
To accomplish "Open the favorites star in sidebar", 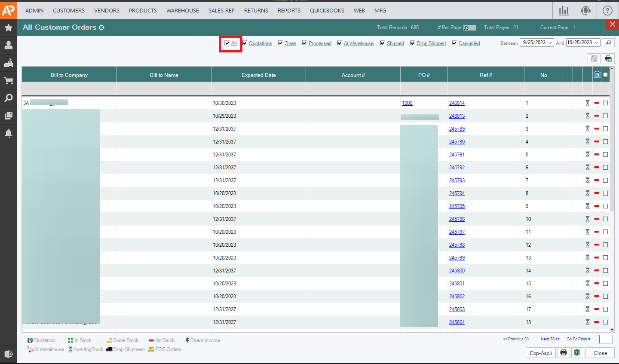I will tap(8, 28).
